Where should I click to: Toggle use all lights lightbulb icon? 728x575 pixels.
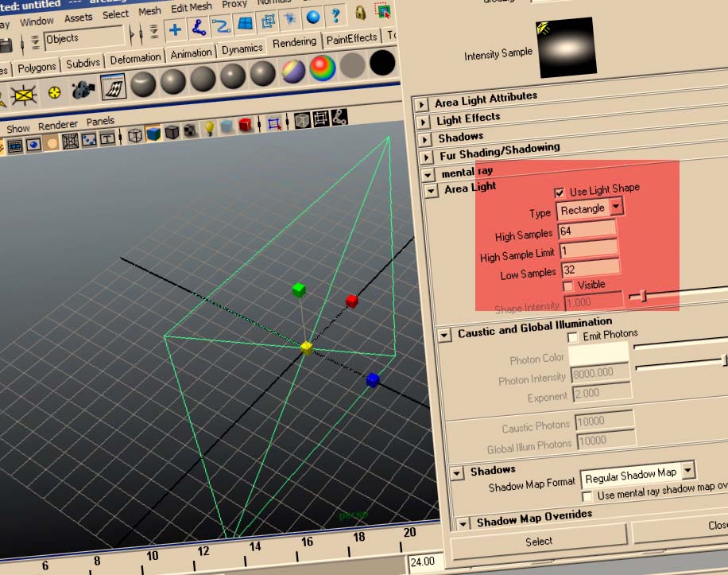tap(209, 129)
